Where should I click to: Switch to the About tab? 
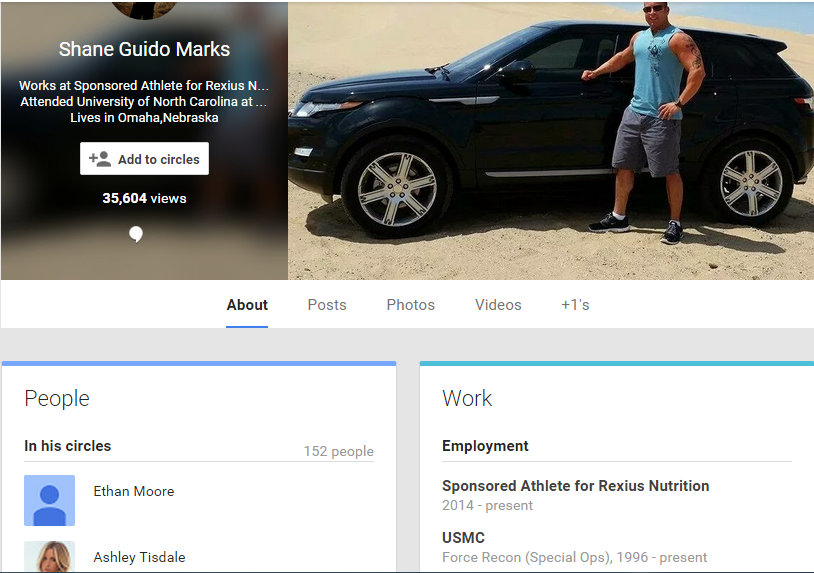pos(247,305)
